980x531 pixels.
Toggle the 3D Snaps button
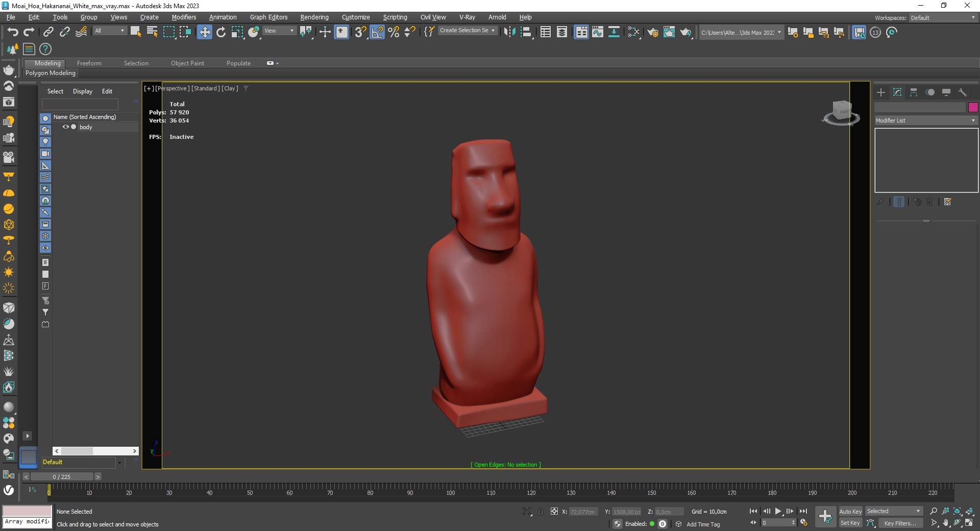pos(360,32)
